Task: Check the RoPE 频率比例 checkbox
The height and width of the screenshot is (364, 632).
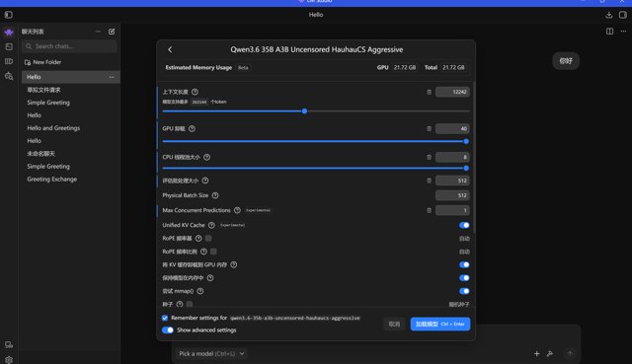Action: point(213,252)
